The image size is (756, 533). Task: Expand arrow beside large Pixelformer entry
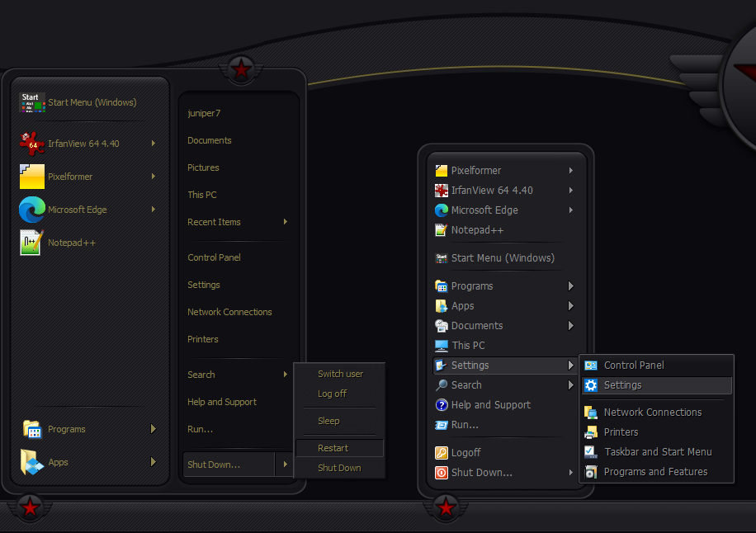point(154,177)
